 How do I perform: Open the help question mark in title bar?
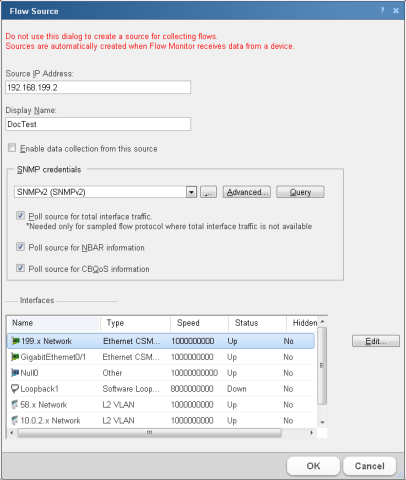[x=382, y=10]
